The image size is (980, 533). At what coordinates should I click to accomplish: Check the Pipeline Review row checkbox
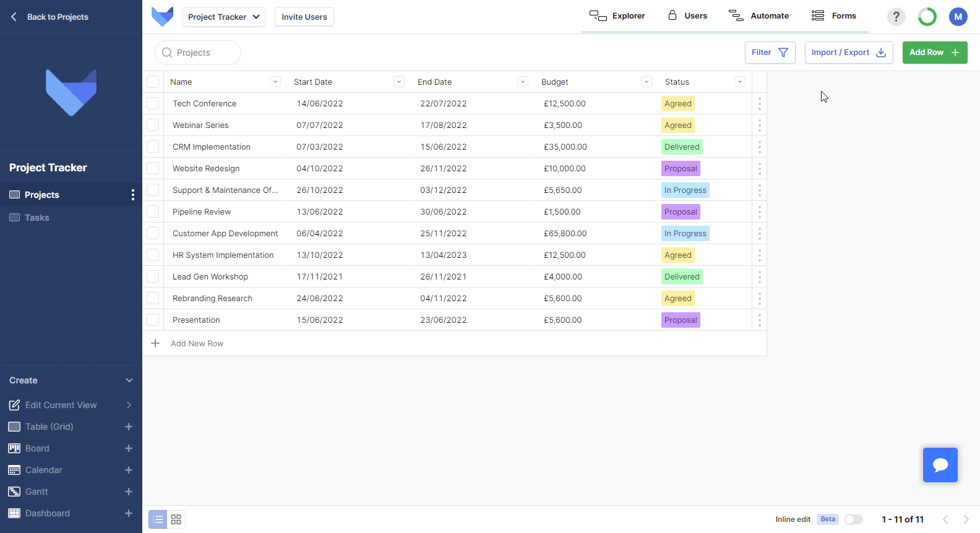coord(153,211)
